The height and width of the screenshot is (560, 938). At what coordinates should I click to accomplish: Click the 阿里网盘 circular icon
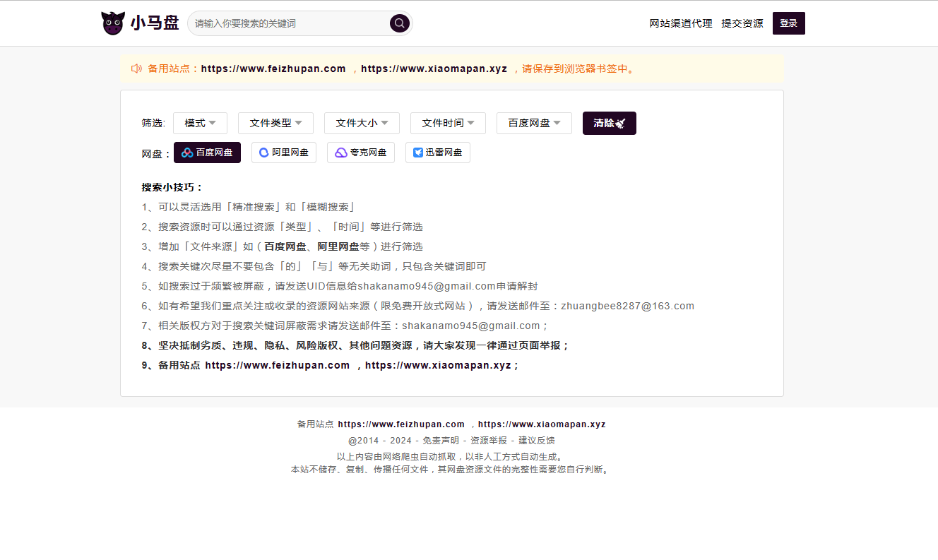[x=264, y=153]
